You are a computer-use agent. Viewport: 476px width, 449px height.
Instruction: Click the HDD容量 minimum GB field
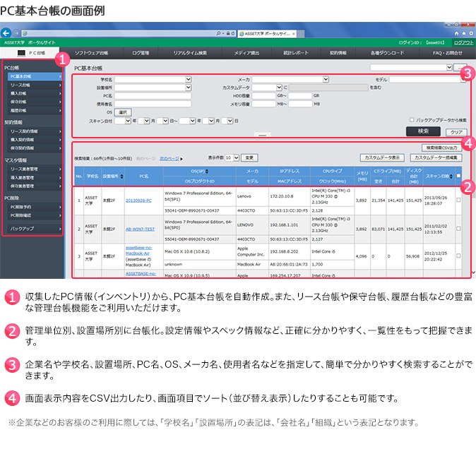(263, 96)
